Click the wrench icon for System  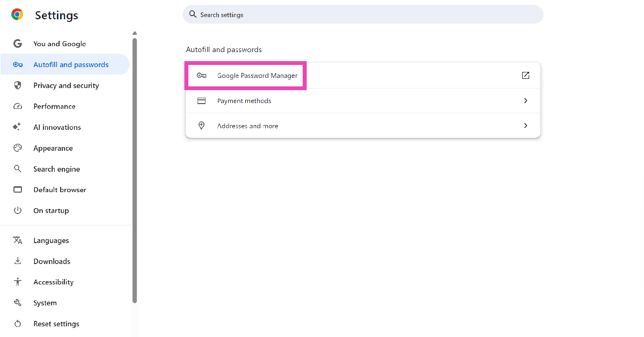tap(18, 303)
